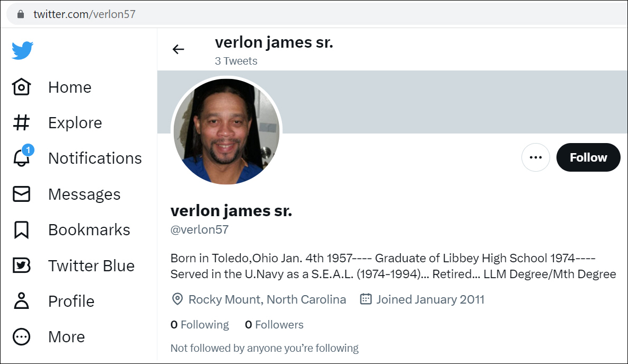Click the Explore hashtag icon
The height and width of the screenshot is (364, 628).
(22, 122)
